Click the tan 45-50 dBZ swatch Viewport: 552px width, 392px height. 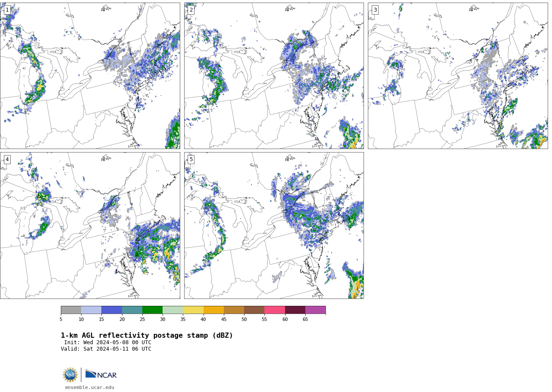point(234,310)
